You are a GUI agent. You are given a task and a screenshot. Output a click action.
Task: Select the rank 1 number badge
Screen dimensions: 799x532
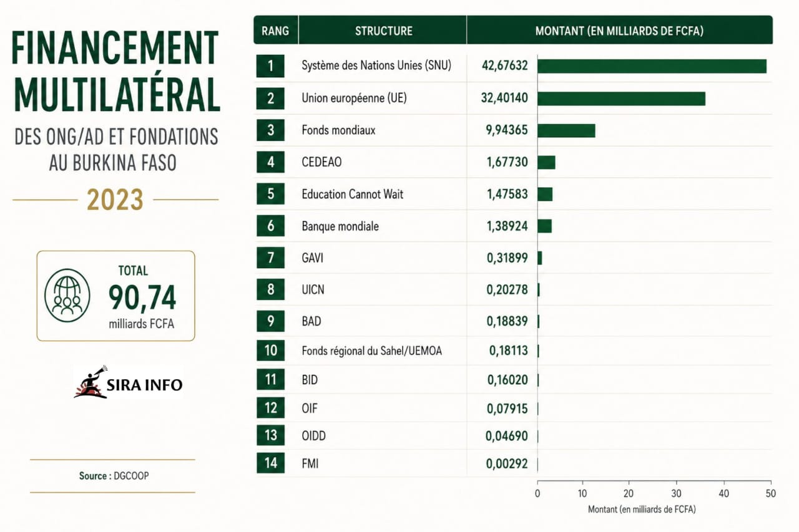pos(271,66)
